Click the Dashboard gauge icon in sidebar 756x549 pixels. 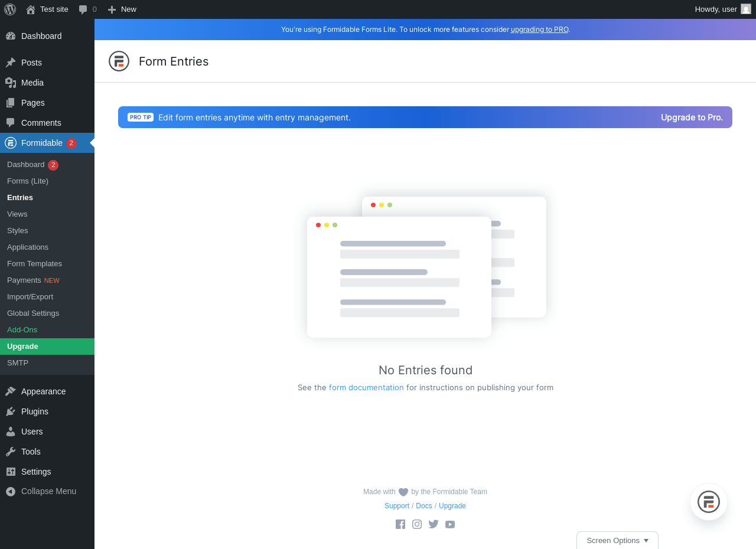point(11,36)
